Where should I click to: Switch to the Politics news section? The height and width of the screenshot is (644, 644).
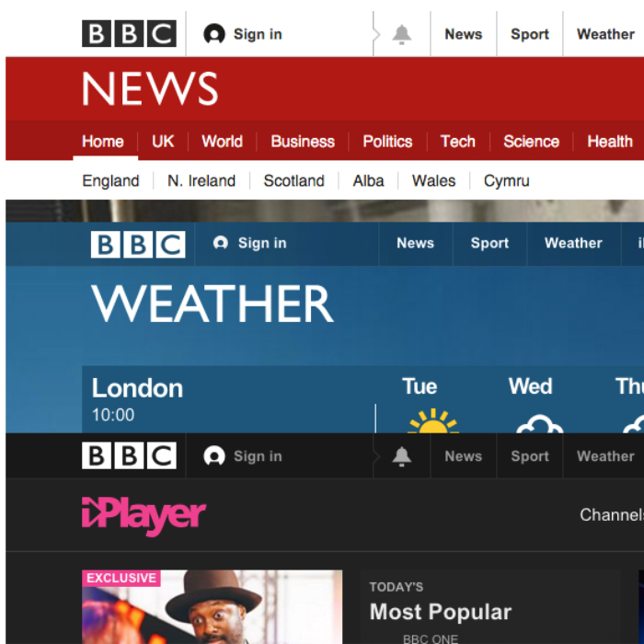(387, 142)
